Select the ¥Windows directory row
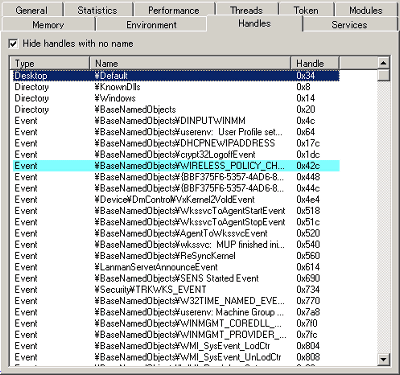Image resolution: width=400 pixels, height=375 pixels. (176, 98)
